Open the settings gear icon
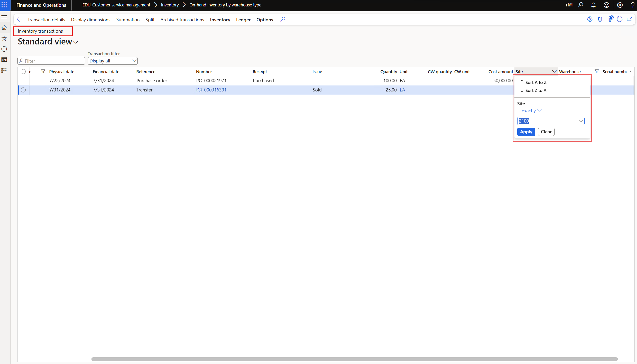637x364 pixels. coord(620,5)
